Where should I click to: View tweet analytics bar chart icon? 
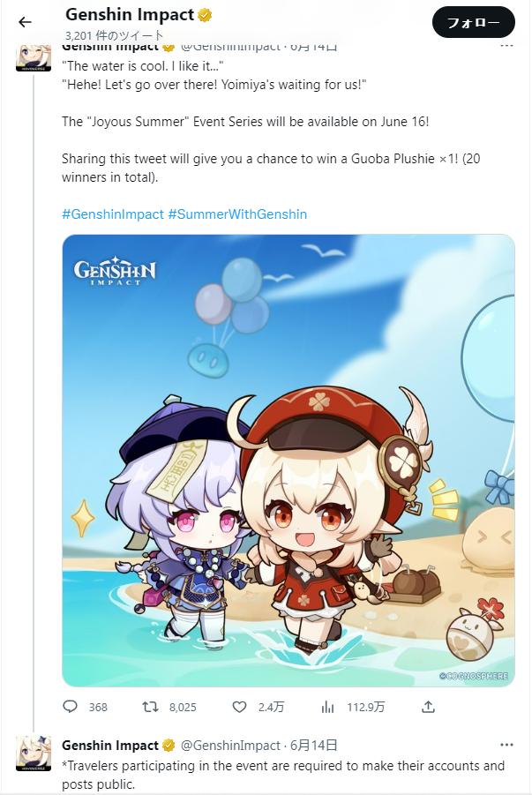[327, 706]
